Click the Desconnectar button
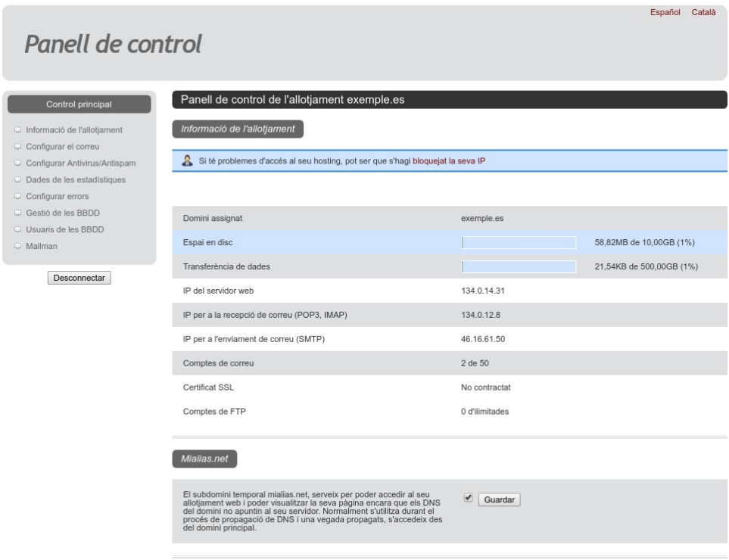Viewport: 729px width, 560px height. click(79, 278)
